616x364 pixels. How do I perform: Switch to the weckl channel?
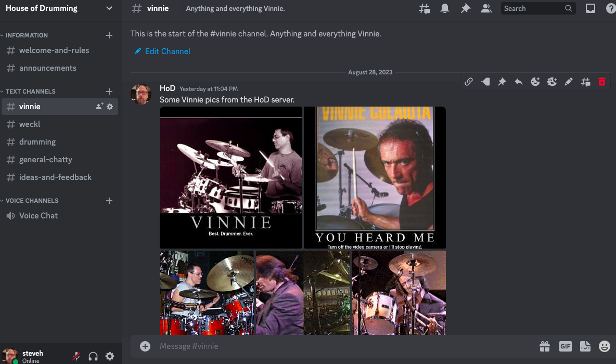pyautogui.click(x=30, y=124)
